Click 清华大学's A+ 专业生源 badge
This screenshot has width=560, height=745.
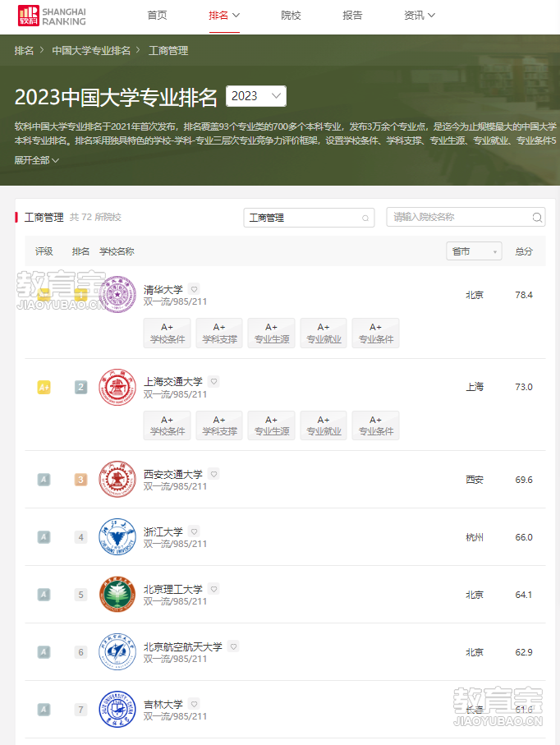[x=272, y=333]
